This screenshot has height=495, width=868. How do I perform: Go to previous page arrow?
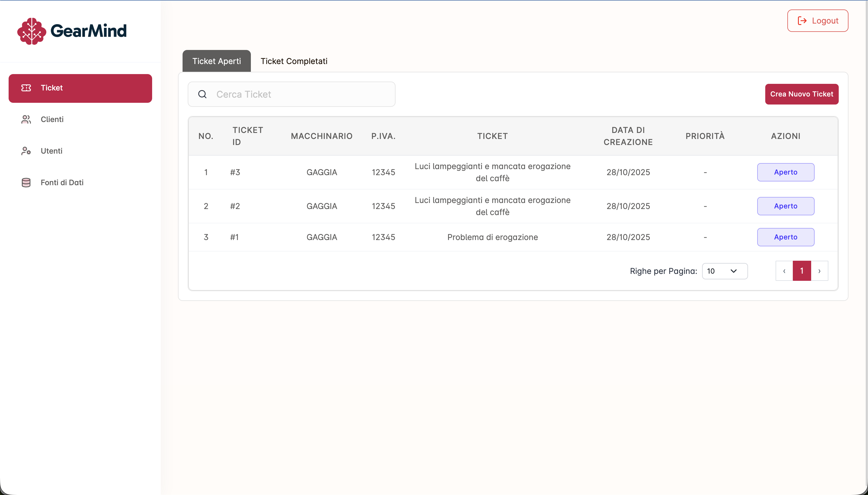tap(784, 271)
